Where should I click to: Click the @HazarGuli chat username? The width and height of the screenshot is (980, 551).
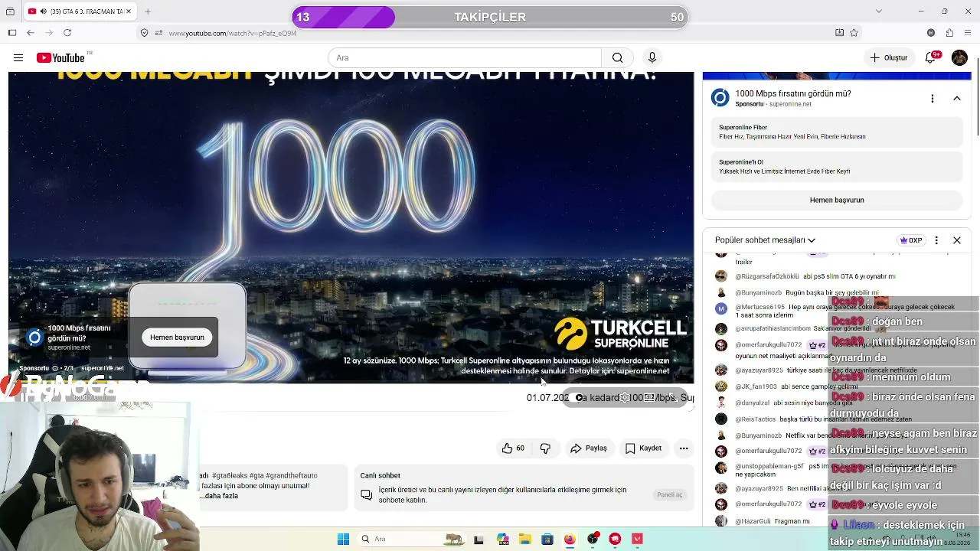[754, 521]
